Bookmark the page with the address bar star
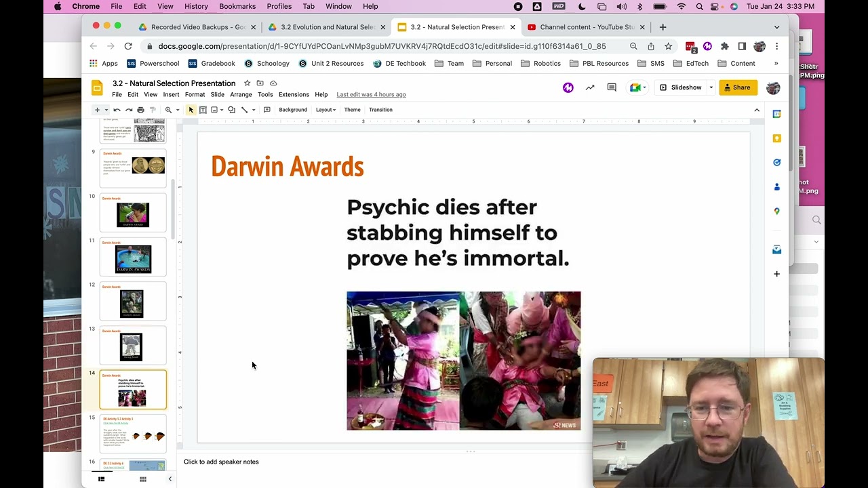The height and width of the screenshot is (488, 868). coord(669,46)
